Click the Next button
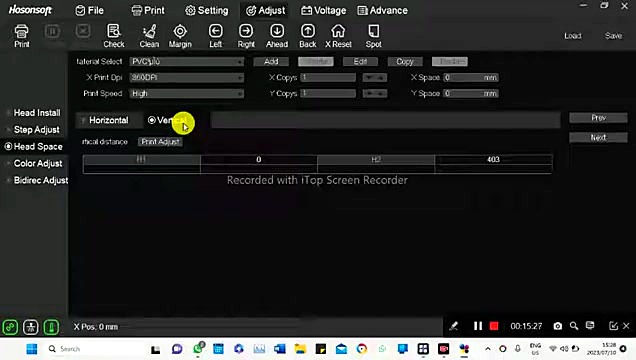The image size is (636, 360). tap(598, 137)
